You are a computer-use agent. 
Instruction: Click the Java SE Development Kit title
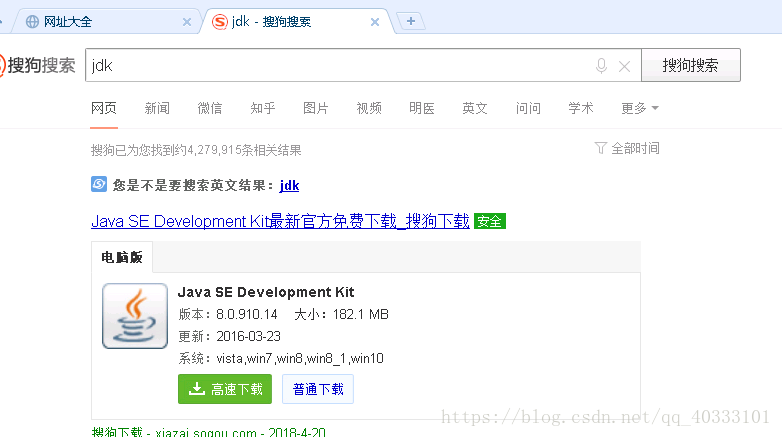(266, 292)
